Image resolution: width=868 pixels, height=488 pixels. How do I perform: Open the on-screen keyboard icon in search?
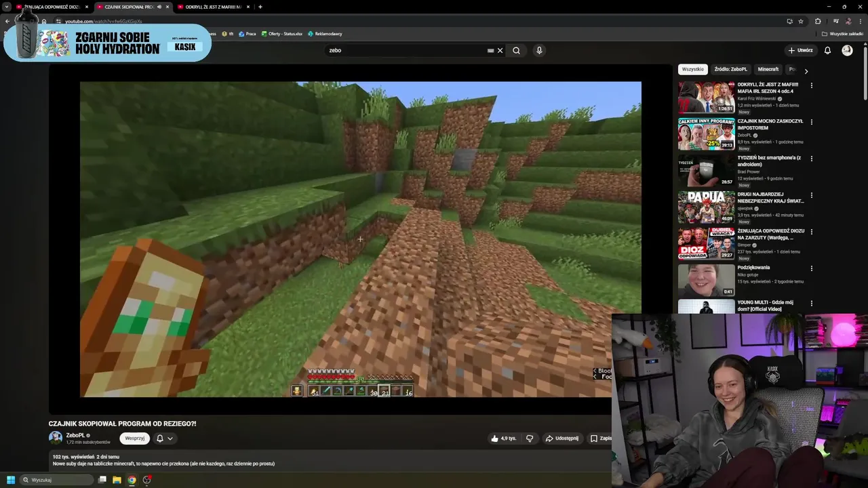click(x=490, y=50)
